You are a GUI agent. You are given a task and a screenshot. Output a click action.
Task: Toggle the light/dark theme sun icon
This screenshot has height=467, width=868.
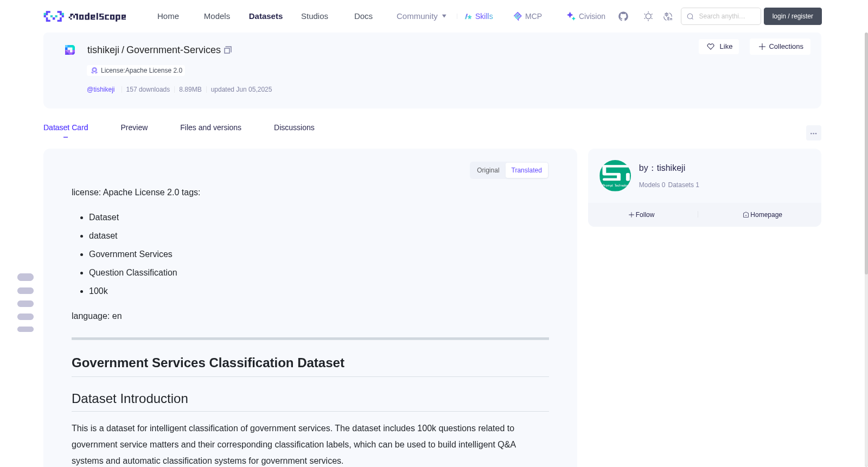point(648,16)
